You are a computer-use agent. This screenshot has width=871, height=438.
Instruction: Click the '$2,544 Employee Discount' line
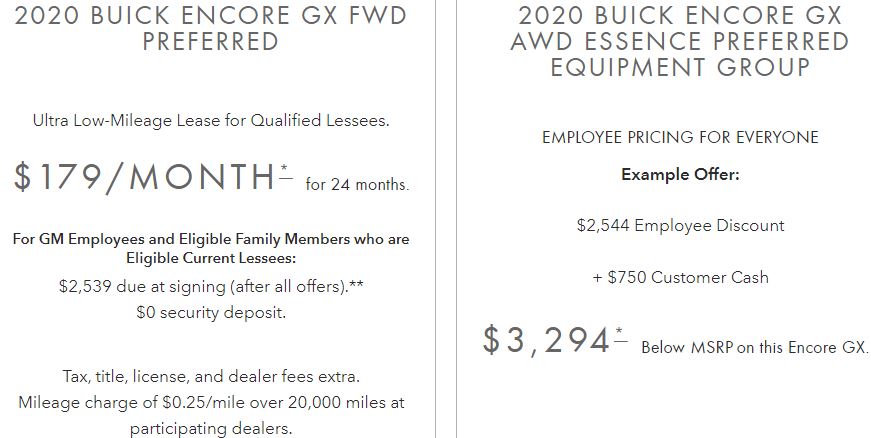pyautogui.click(x=680, y=225)
